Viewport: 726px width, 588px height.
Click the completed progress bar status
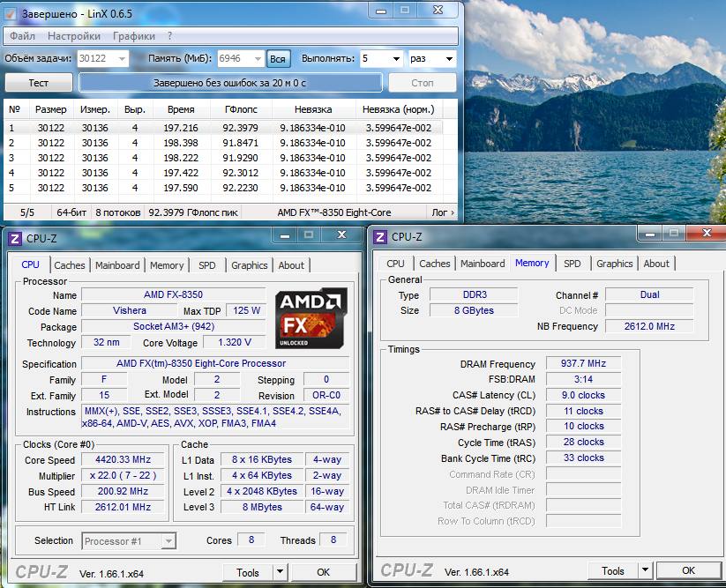click(230, 83)
